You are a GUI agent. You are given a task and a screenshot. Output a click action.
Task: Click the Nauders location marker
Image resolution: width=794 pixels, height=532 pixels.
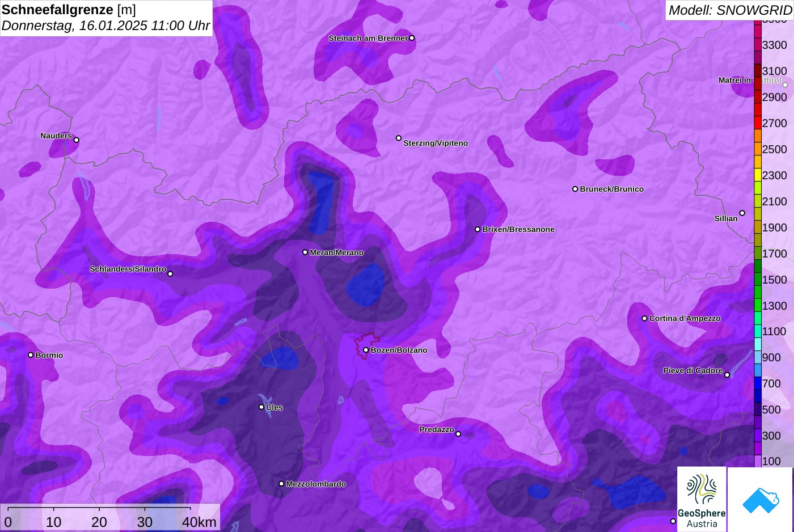[77, 140]
